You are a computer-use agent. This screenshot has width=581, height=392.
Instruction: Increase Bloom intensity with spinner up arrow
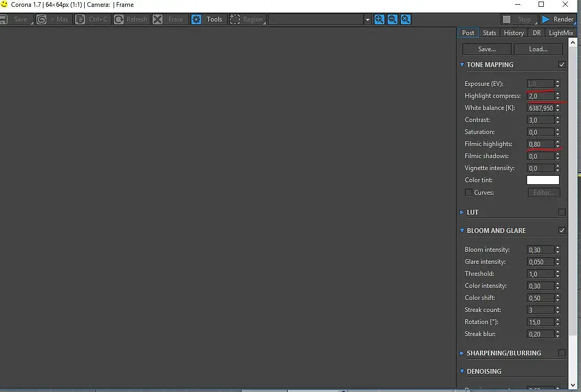pos(557,248)
